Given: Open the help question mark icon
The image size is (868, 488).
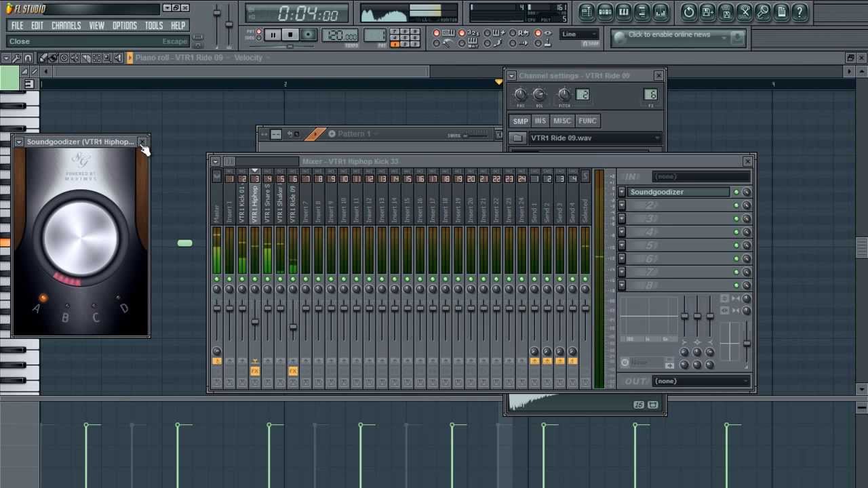Looking at the screenshot, I should coord(800,12).
